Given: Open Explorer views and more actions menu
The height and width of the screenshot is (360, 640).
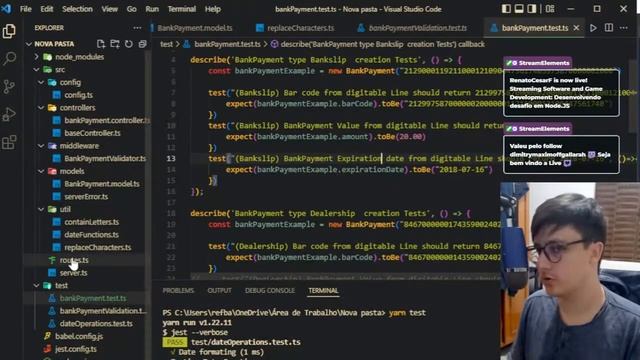Looking at the screenshot, I should click(x=137, y=28).
